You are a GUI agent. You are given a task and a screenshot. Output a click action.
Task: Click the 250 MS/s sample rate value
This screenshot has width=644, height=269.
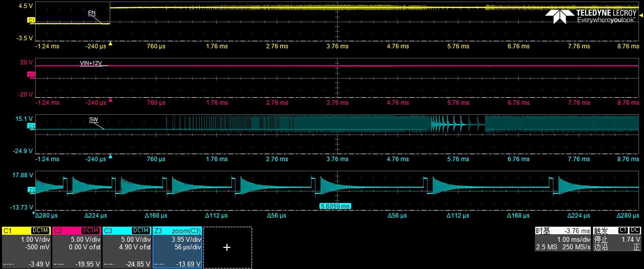[576, 247]
